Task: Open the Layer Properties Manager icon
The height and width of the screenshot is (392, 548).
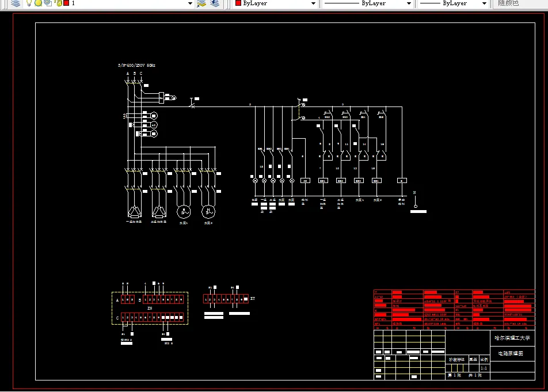Action: pos(16,3)
